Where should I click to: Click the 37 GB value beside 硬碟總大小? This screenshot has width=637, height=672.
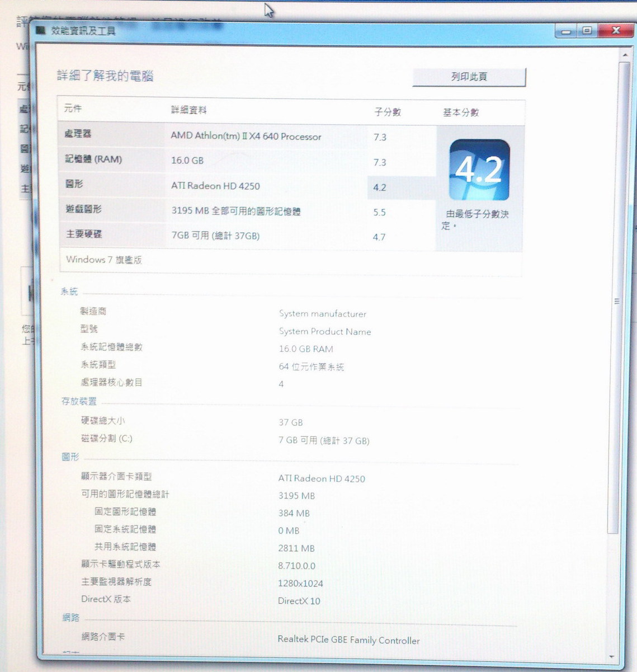click(x=291, y=423)
